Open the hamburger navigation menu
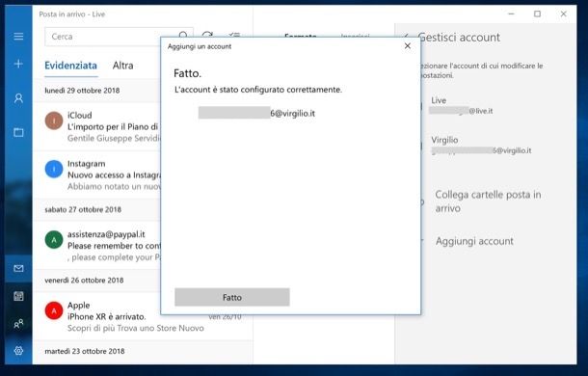This screenshot has height=376, width=588. pyautogui.click(x=18, y=37)
